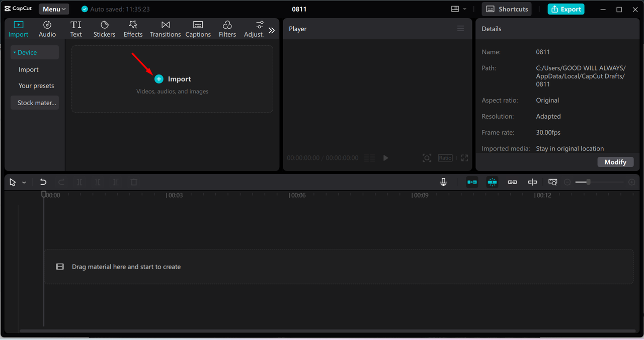Collapse the Device section
Viewport: 644px width, 340px height.
click(35, 52)
